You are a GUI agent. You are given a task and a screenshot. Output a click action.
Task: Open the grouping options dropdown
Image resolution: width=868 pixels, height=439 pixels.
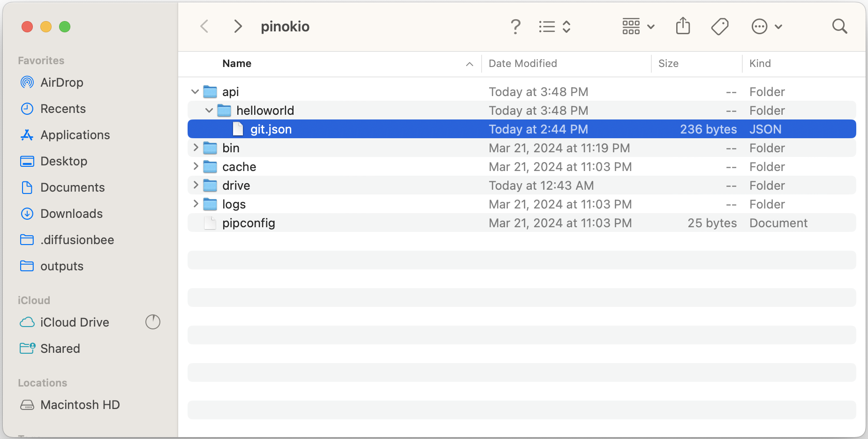[x=639, y=26]
